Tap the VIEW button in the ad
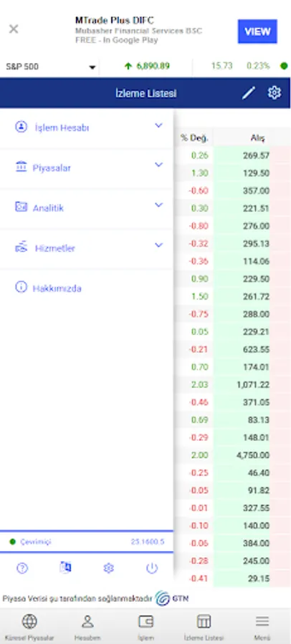The width and height of the screenshot is (291, 644). tap(257, 31)
